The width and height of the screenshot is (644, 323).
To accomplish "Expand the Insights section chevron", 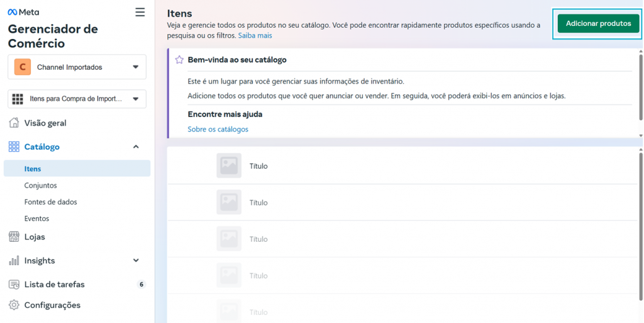I will tap(136, 261).
